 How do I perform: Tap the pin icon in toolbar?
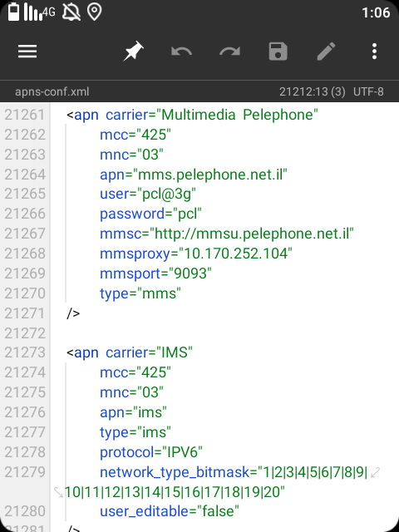coord(133,52)
